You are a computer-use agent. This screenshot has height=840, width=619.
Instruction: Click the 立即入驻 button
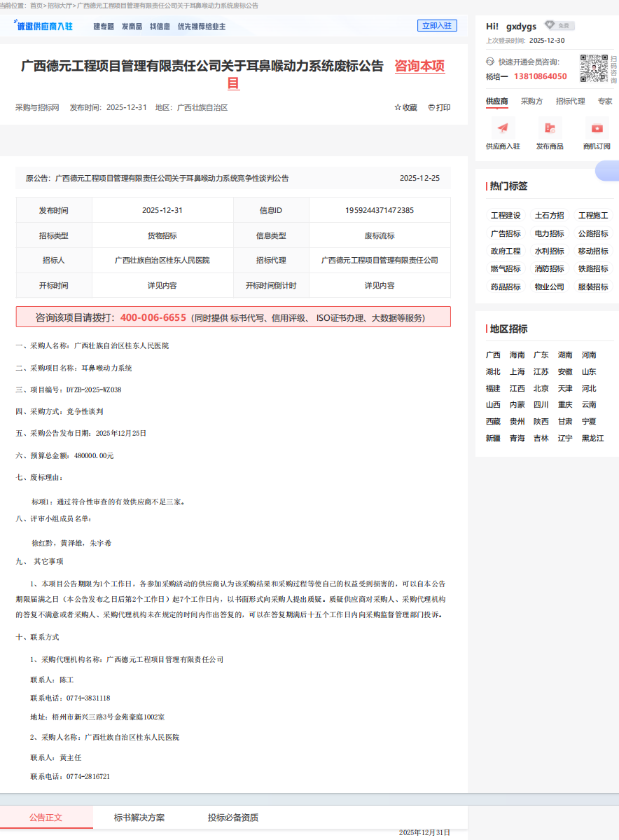[437, 25]
